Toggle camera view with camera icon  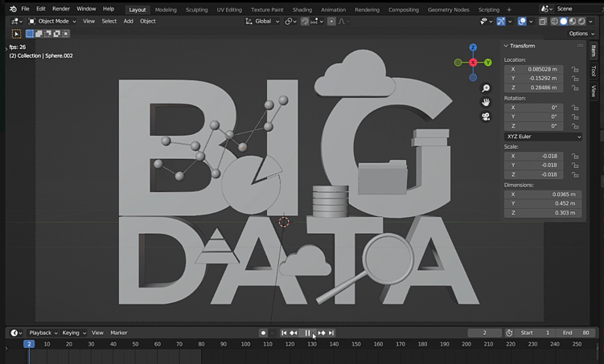tap(486, 117)
